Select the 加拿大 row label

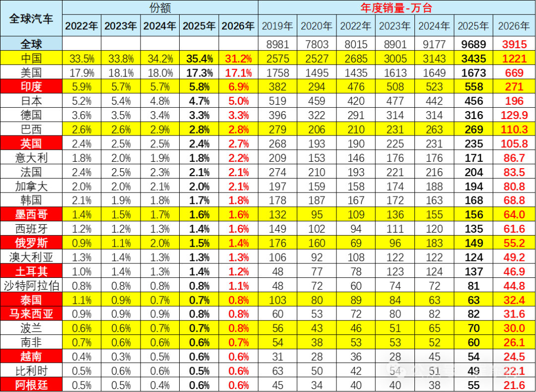[x=31, y=186]
